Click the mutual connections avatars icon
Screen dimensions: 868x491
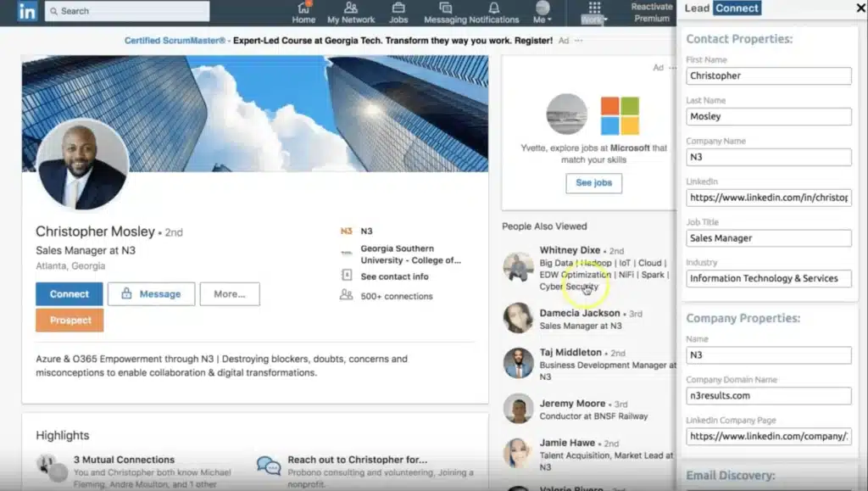tap(51, 466)
